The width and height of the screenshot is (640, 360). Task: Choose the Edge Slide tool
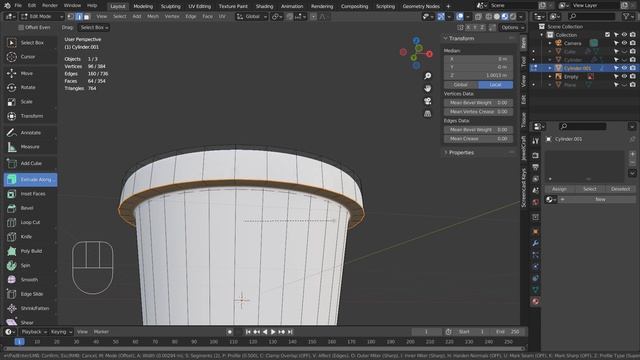coord(30,294)
